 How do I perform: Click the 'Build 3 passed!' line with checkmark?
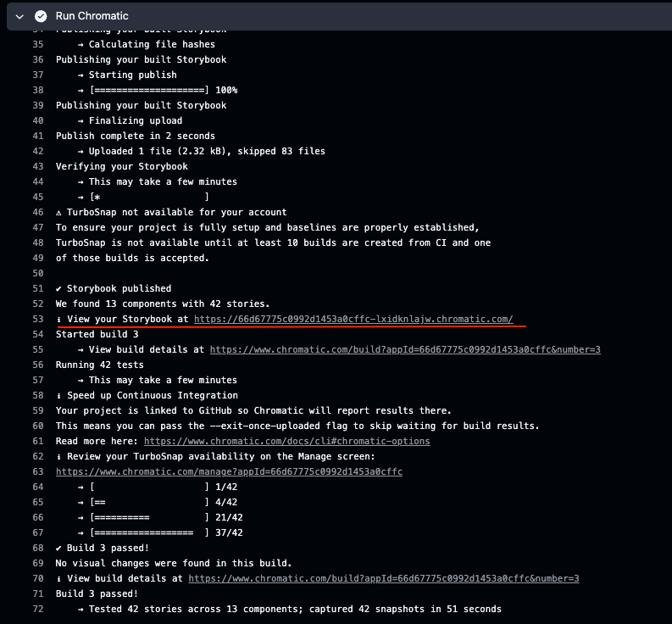click(x=102, y=548)
